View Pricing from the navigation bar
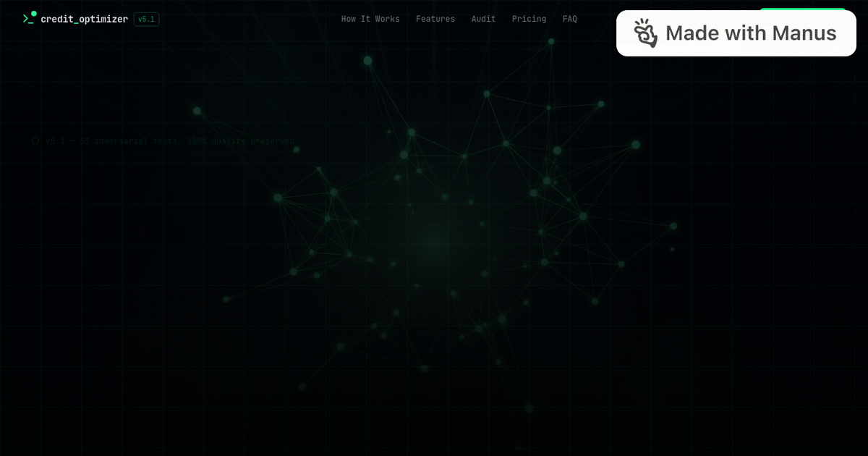Viewport: 868px width, 456px height. pos(529,19)
